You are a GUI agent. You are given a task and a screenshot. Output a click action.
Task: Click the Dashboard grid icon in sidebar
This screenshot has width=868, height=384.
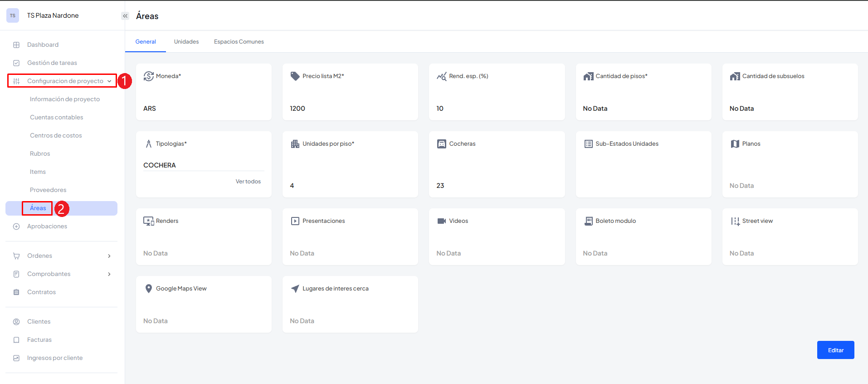[x=16, y=45]
